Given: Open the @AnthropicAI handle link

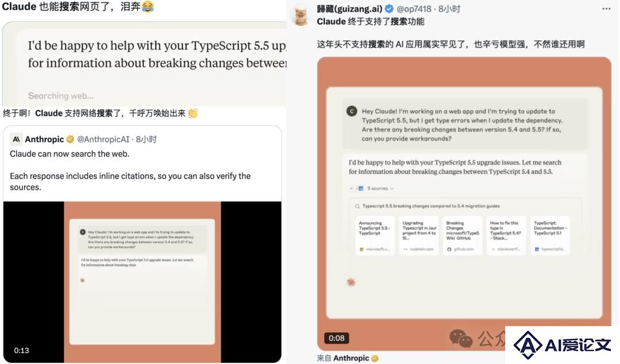Looking at the screenshot, I should [x=103, y=140].
